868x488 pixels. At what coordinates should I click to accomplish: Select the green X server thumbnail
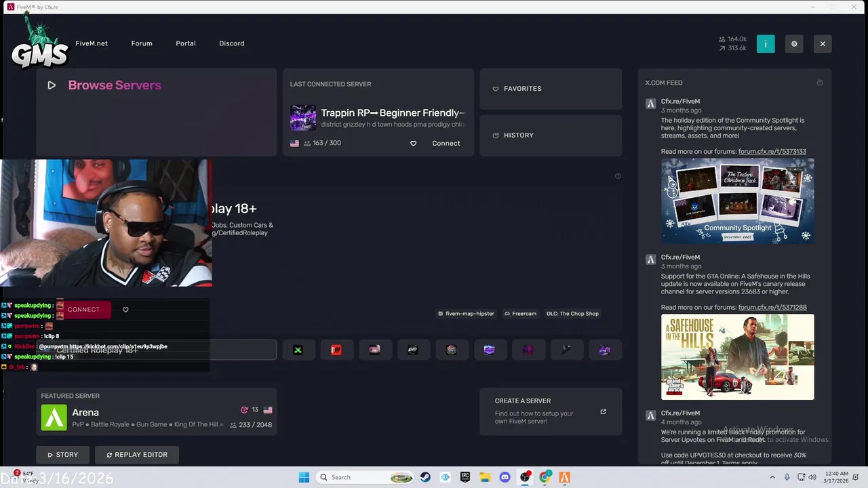coord(298,350)
